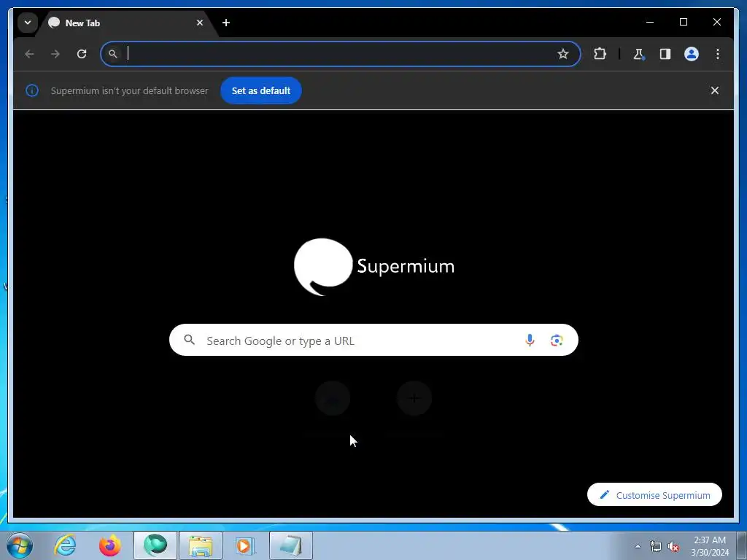Open the Windows Start menu
Screen dimensions: 747x560
20,545
